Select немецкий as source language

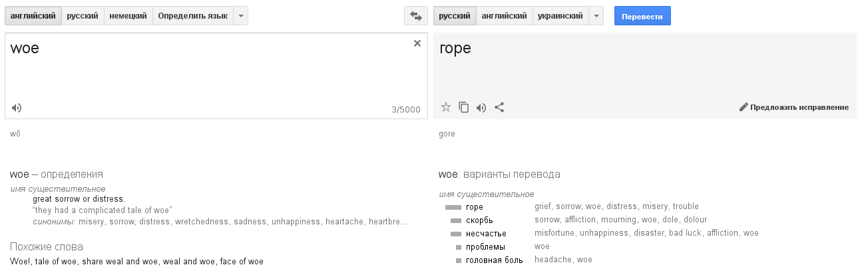point(128,16)
